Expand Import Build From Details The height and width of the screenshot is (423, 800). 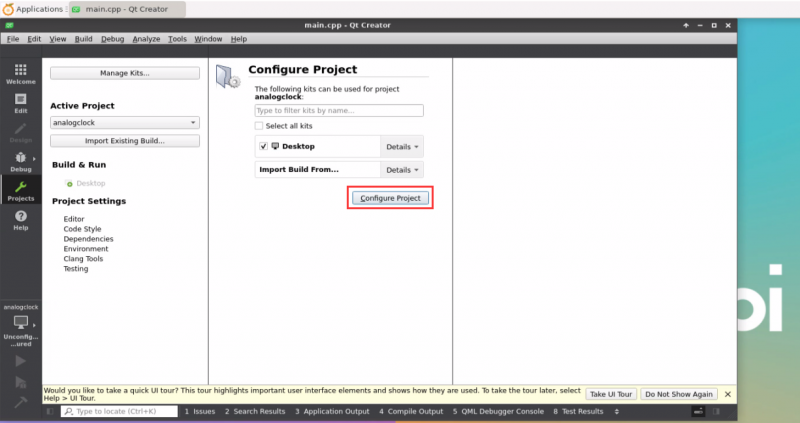click(x=402, y=170)
